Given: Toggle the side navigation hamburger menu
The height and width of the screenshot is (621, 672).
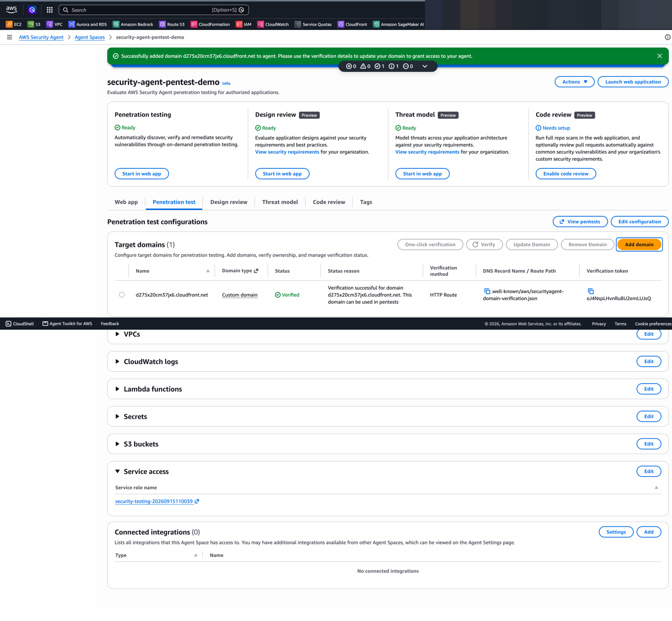Looking at the screenshot, I should click(x=9, y=37).
